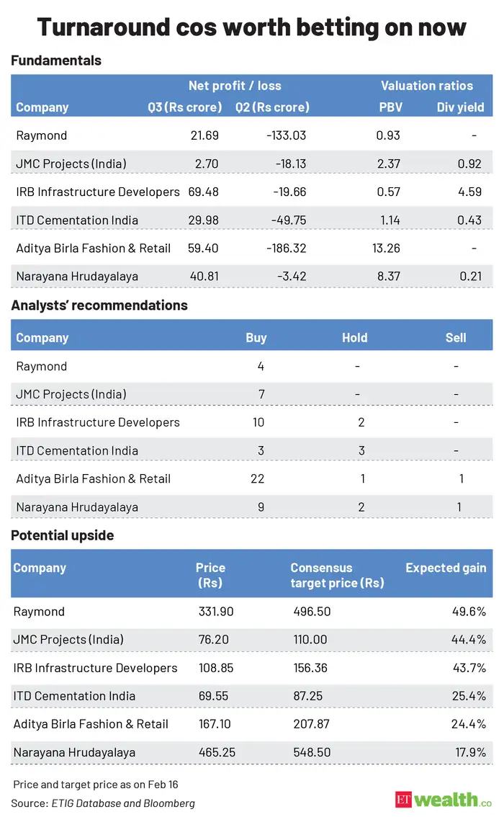This screenshot has width=504, height=817.
Task: Click the Net profit / loss column header
Action: [235, 86]
